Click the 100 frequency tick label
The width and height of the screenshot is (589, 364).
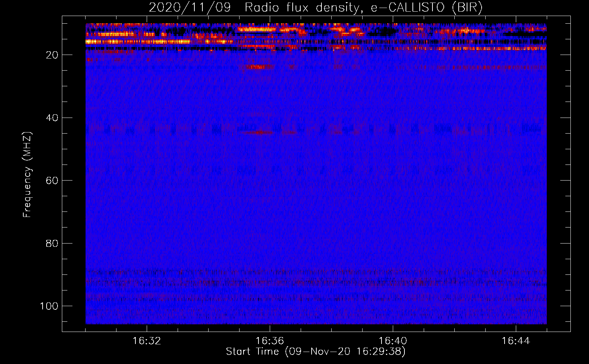pos(49,306)
